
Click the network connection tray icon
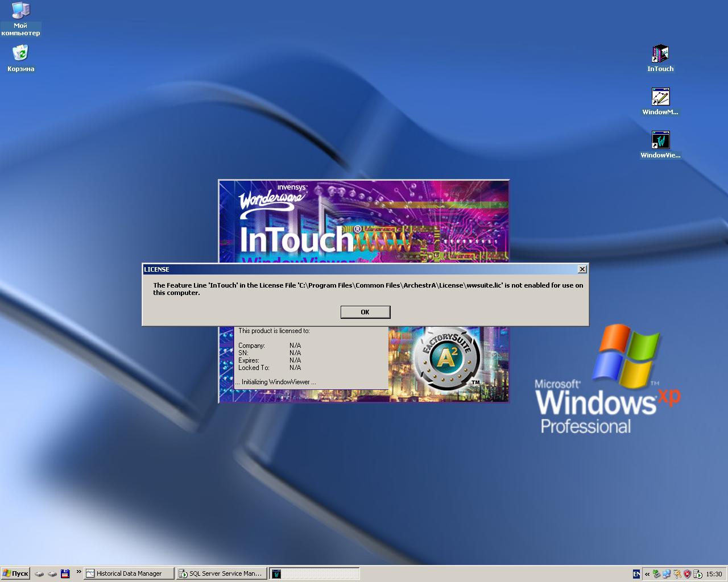tap(667, 574)
